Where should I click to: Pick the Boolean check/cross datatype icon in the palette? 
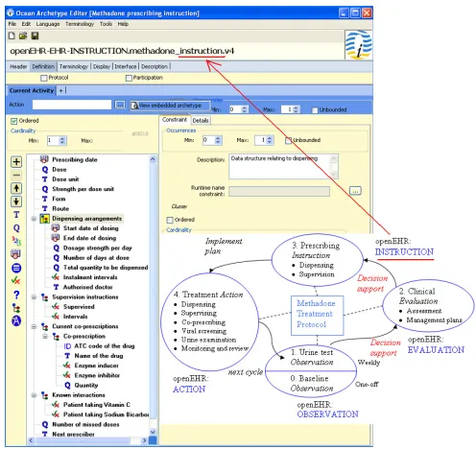pos(16,280)
